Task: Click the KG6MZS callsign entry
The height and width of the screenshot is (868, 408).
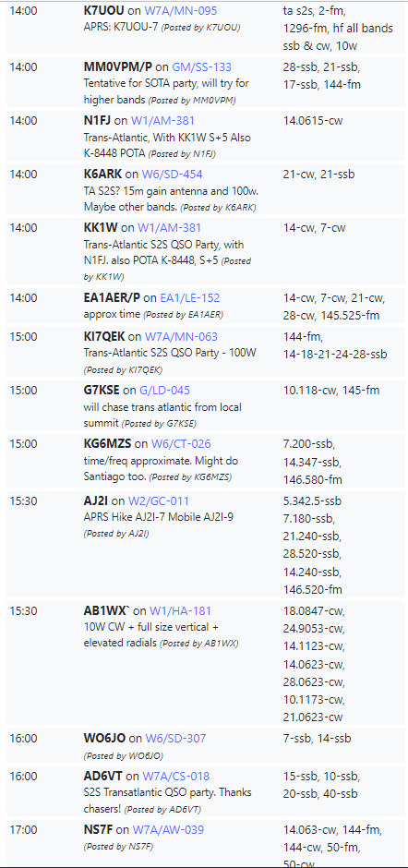Action: [x=108, y=444]
